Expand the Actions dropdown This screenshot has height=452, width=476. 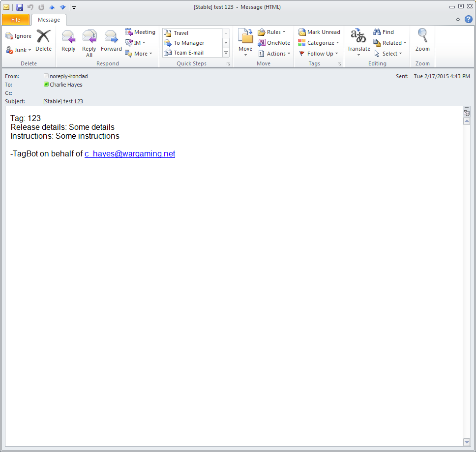click(x=289, y=54)
